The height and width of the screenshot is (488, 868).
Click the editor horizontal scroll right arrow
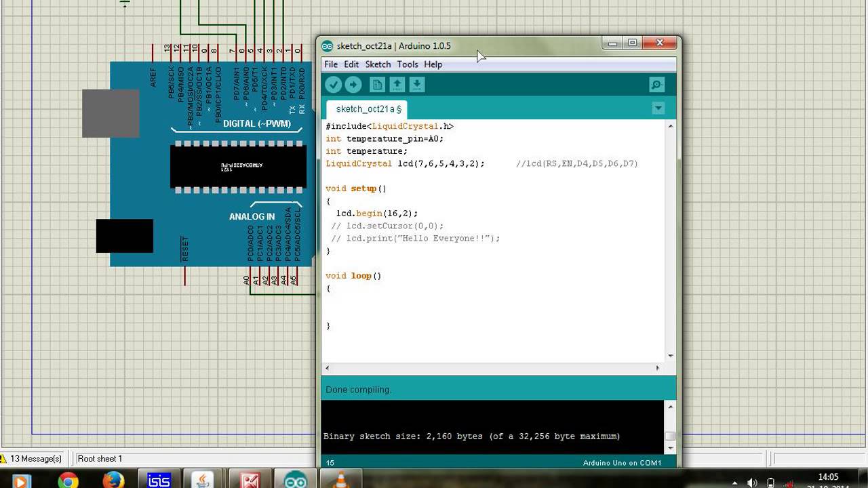point(657,368)
